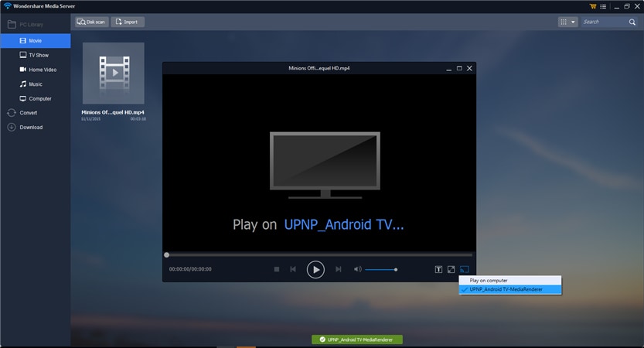Image resolution: width=644 pixels, height=348 pixels.
Task: Skip to next track in player
Action: tap(339, 269)
